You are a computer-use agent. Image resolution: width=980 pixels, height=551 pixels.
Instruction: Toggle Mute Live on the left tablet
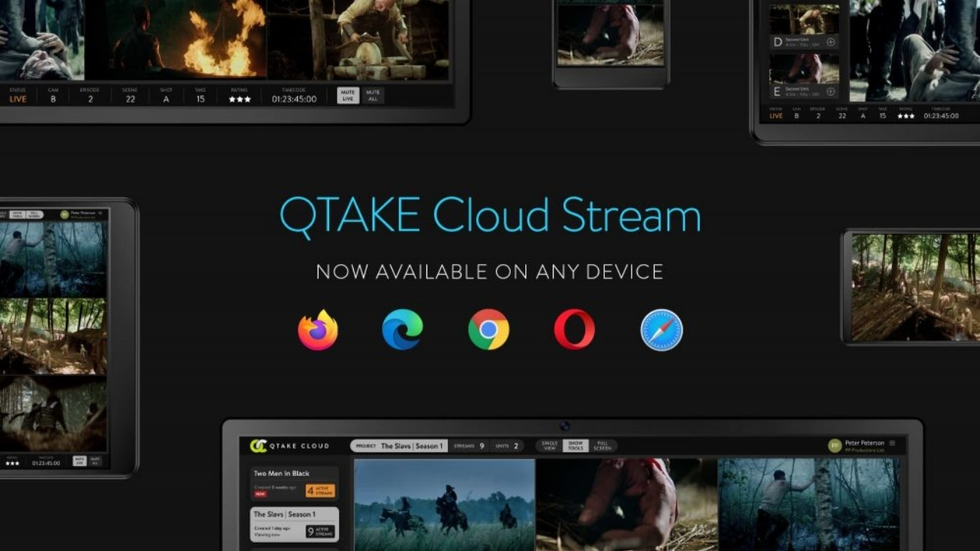(x=80, y=461)
